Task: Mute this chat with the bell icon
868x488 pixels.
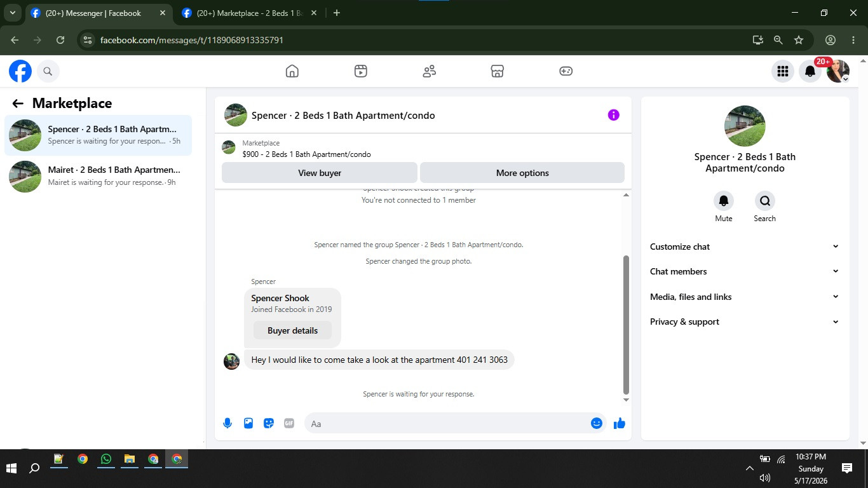Action: [x=724, y=201]
